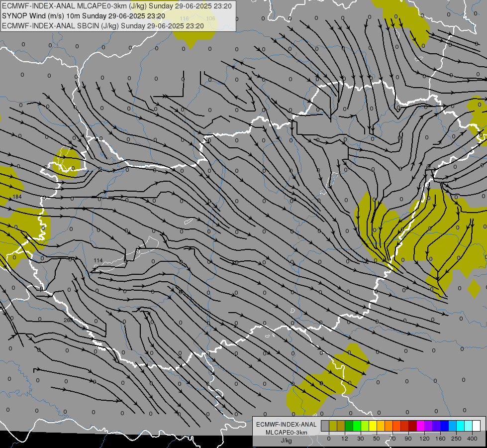
Task: Select the gray legend color swatch
Action: click(325, 426)
